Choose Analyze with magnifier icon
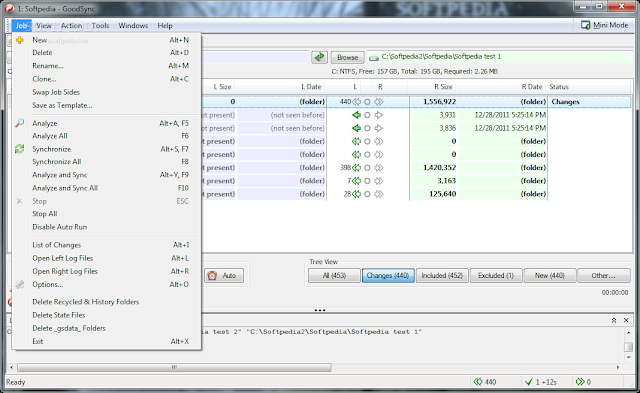 tap(107, 123)
